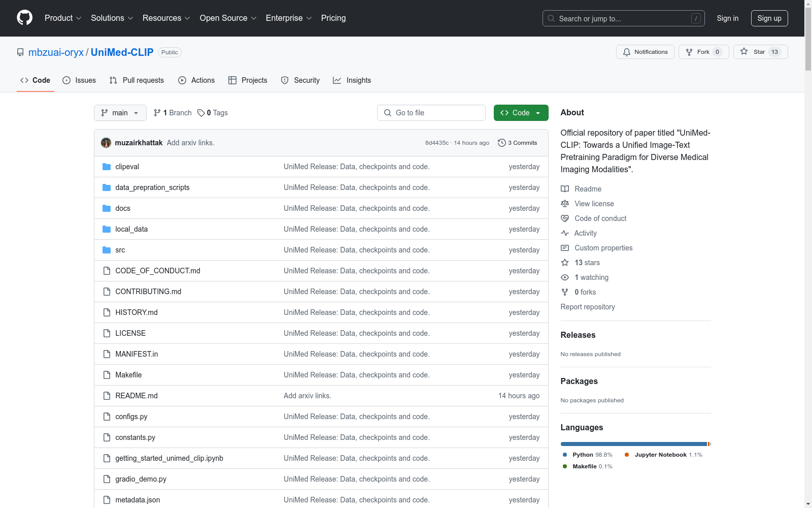The width and height of the screenshot is (812, 508).
Task: Click the Sign in link
Action: [x=728, y=18]
